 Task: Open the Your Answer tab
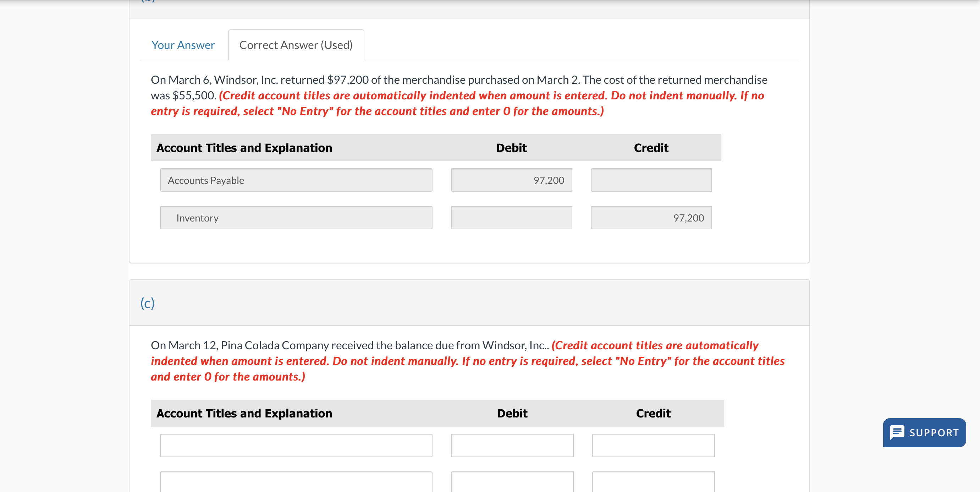[183, 45]
